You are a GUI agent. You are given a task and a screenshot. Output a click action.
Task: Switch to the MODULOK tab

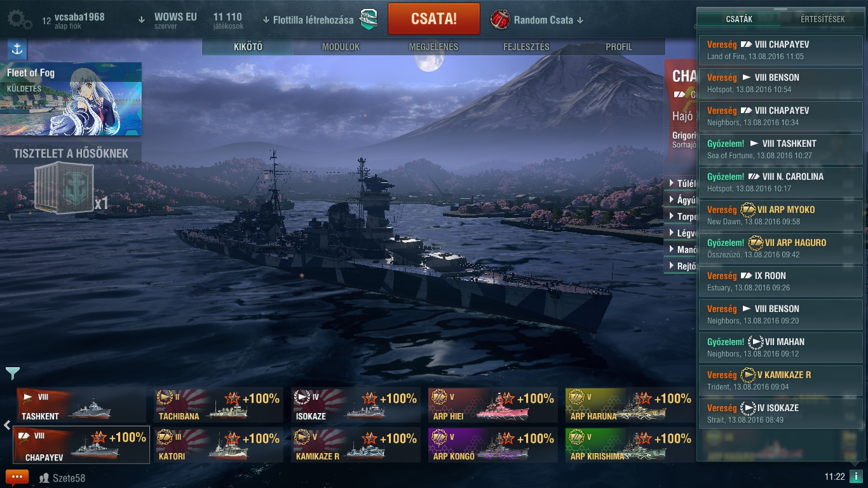(x=341, y=47)
